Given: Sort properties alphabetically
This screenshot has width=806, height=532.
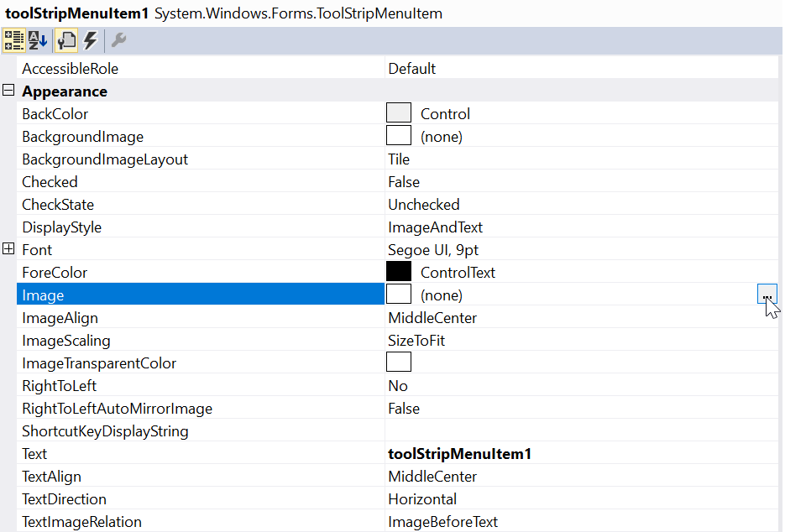Looking at the screenshot, I should click(x=38, y=40).
